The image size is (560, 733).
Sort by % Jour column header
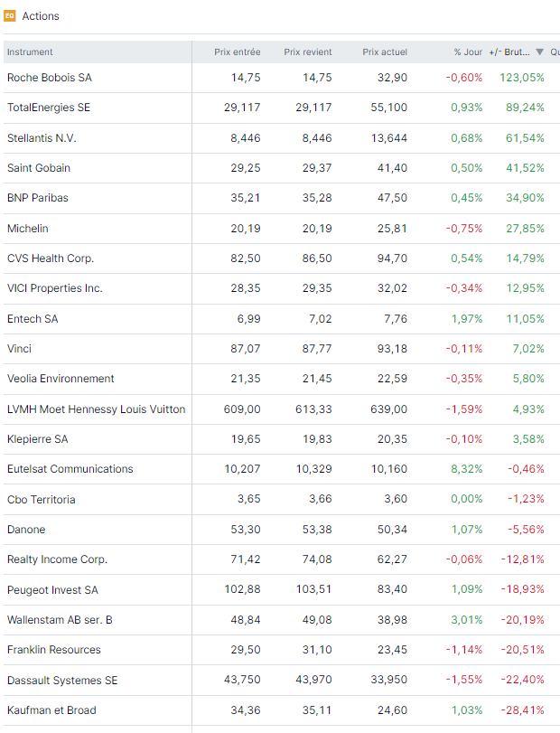pos(468,52)
